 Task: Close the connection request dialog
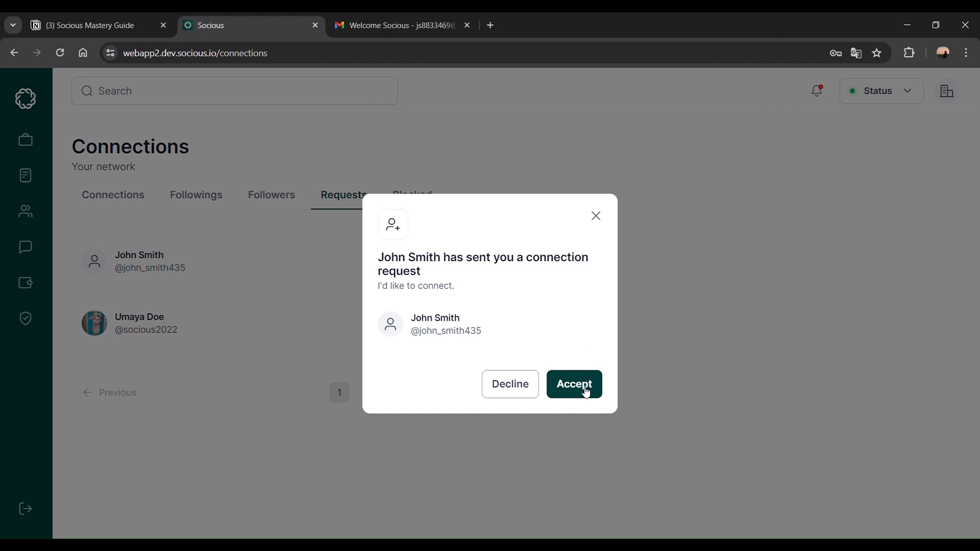[596, 216]
